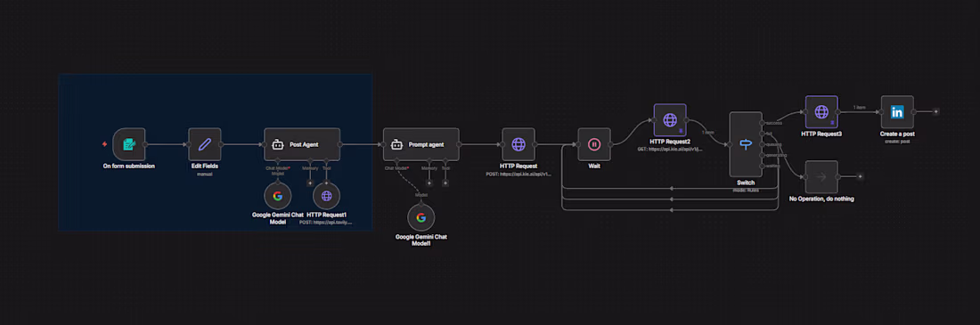
Task: Open the HTTP Request globe node
Action: (519, 144)
